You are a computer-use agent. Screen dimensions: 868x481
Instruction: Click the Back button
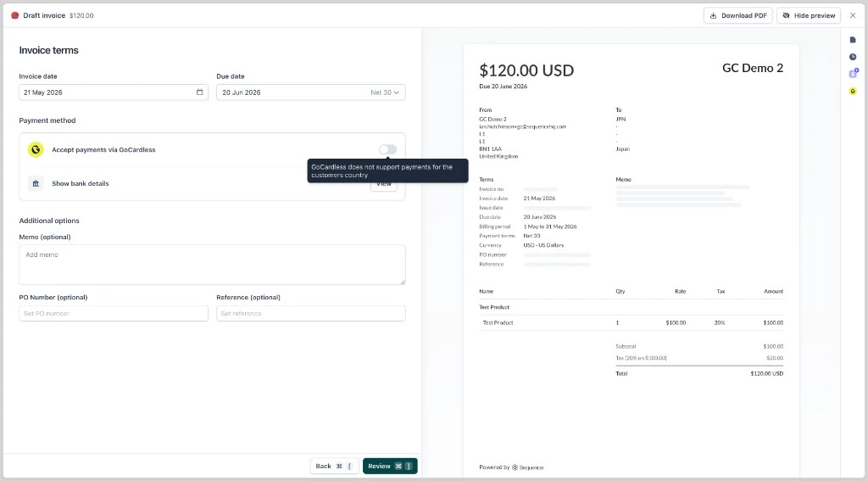click(334, 466)
